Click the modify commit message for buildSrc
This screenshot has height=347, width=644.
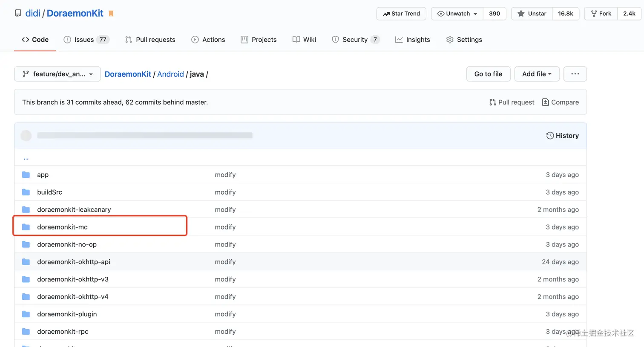pos(225,192)
